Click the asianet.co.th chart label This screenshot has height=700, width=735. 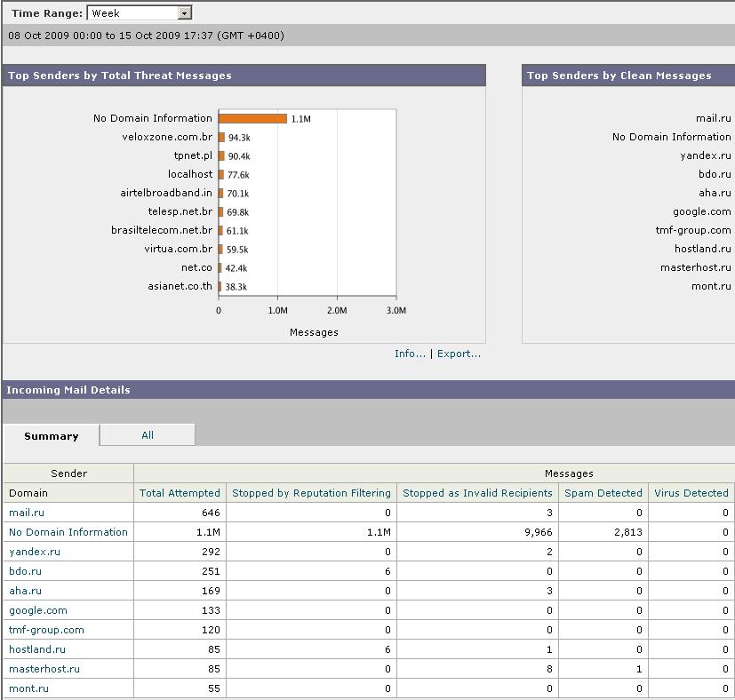coord(180,286)
